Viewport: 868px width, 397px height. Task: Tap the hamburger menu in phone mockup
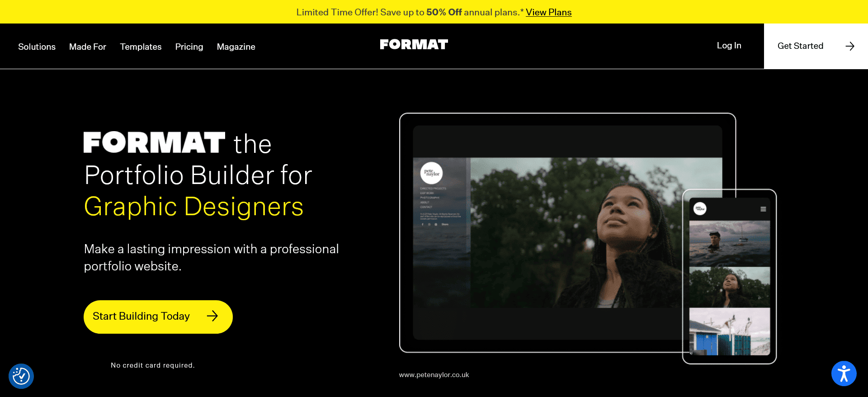[763, 209]
